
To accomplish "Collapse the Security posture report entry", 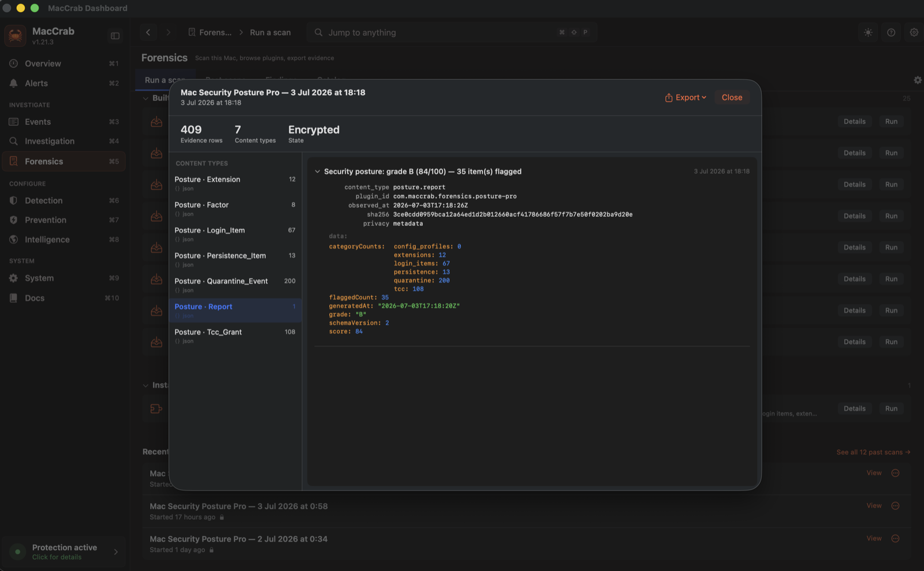I will point(317,172).
